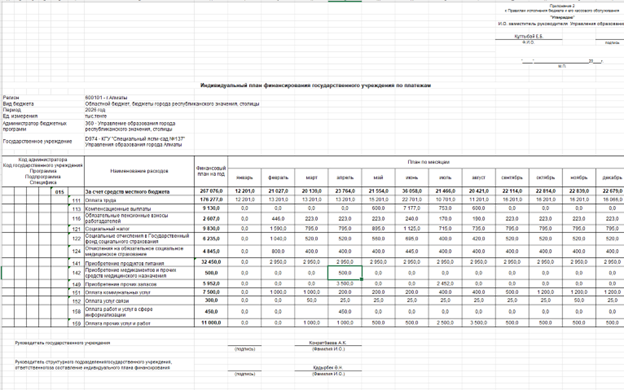Click the specifics code cell 113

pyautogui.click(x=76, y=209)
